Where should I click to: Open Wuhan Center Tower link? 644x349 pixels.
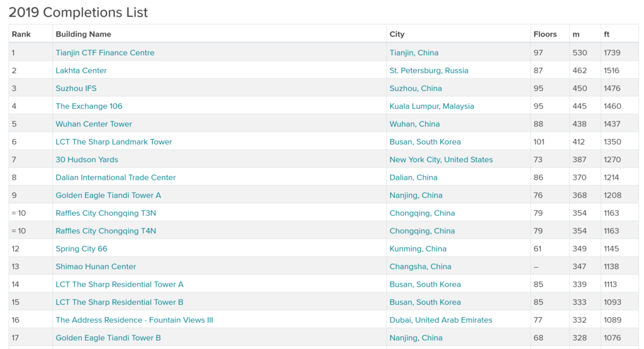coord(94,124)
